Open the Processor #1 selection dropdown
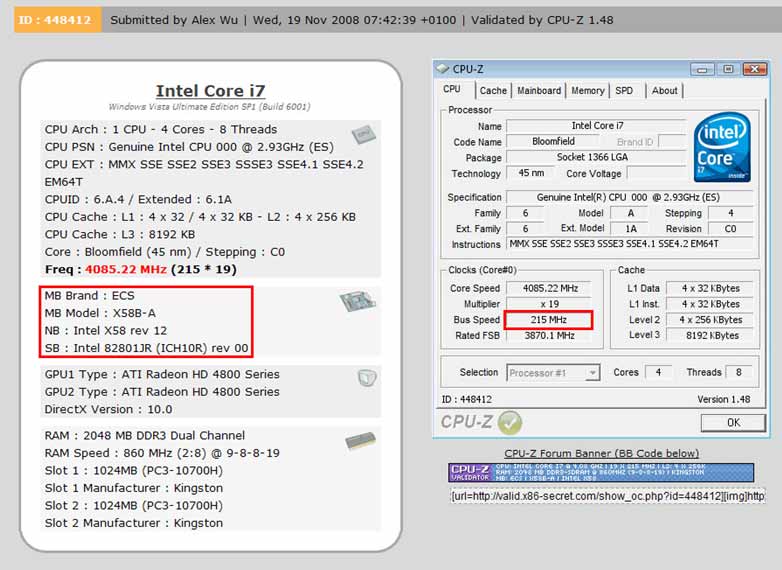 [x=553, y=373]
